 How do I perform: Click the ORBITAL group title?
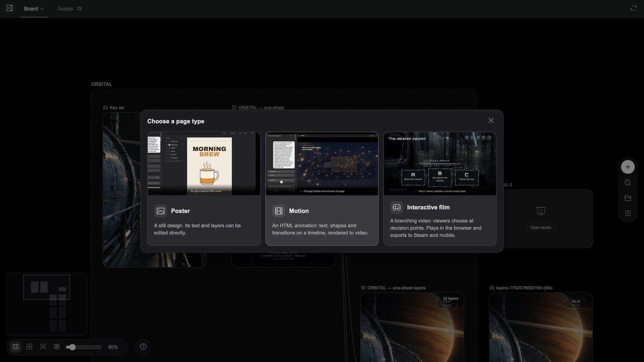tap(101, 84)
